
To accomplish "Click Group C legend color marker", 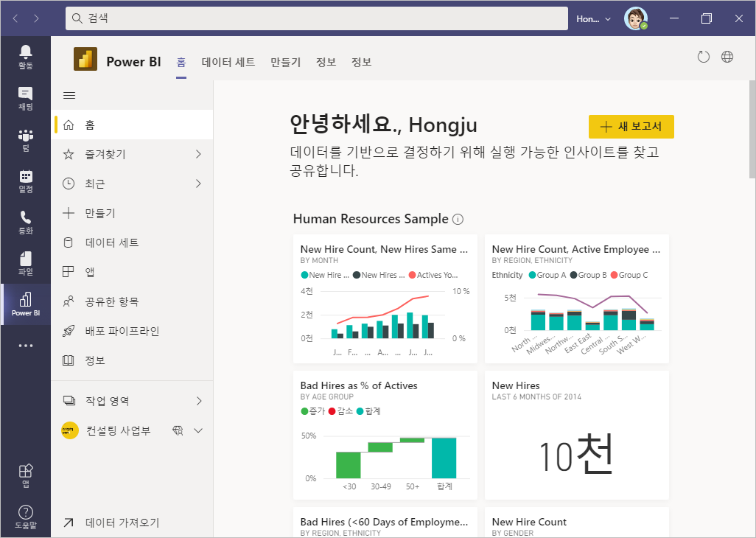I will click(x=615, y=276).
